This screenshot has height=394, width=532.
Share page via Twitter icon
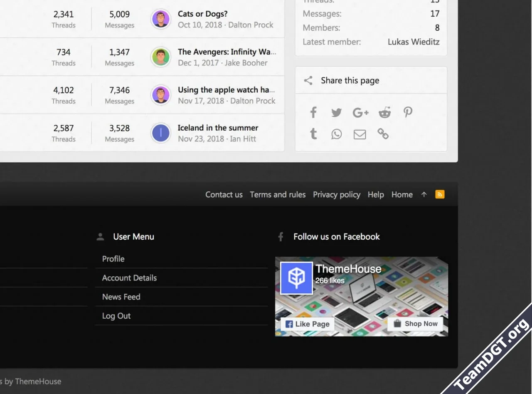pos(337,112)
